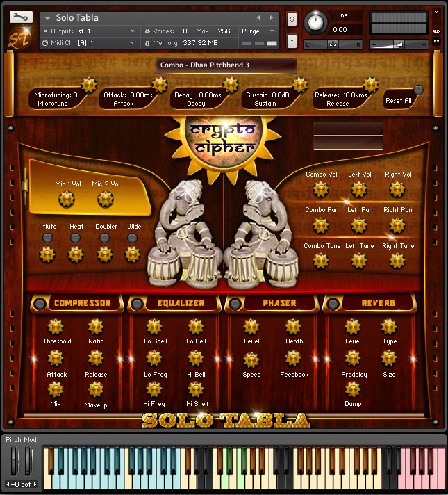The width and height of the screenshot is (448, 495).
Task: Click the PV button in header
Action: coord(436,41)
